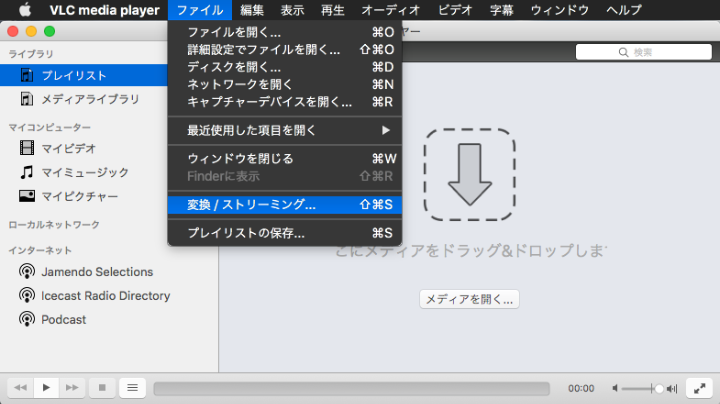Open the ヘルプ menu
The height and width of the screenshot is (404, 720).
pos(624,10)
